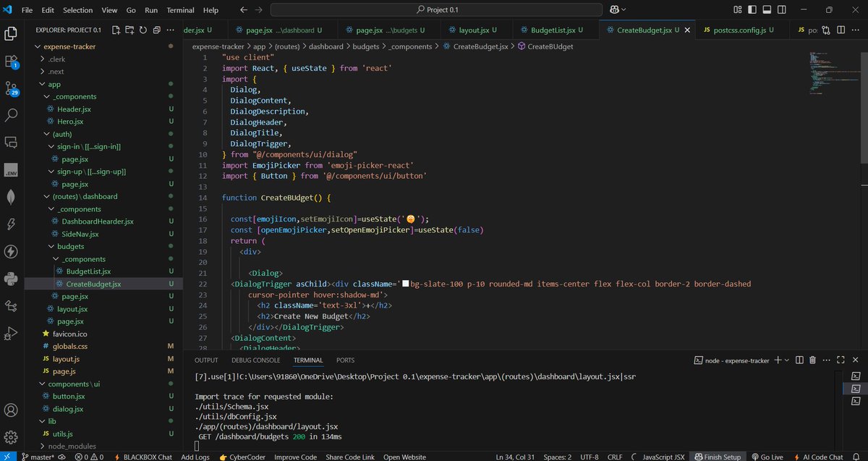
Task: Add a new terminal with plus
Action: [778, 360]
